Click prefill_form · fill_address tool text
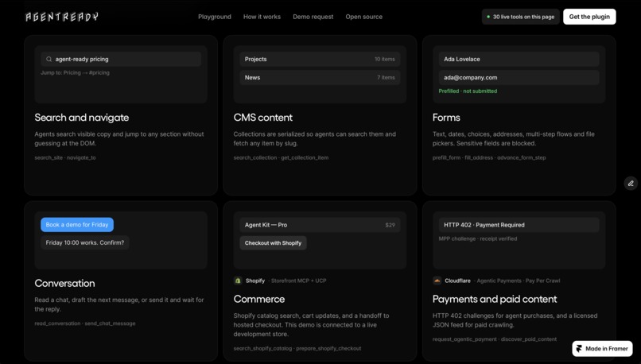The image size is (641, 364). tap(463, 157)
